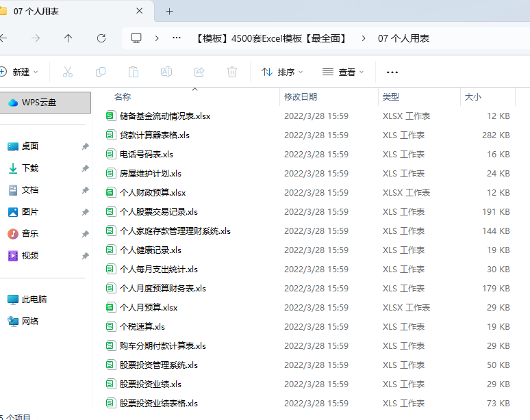
Task: Close the 07 个人用表 tab
Action: pyautogui.click(x=139, y=11)
